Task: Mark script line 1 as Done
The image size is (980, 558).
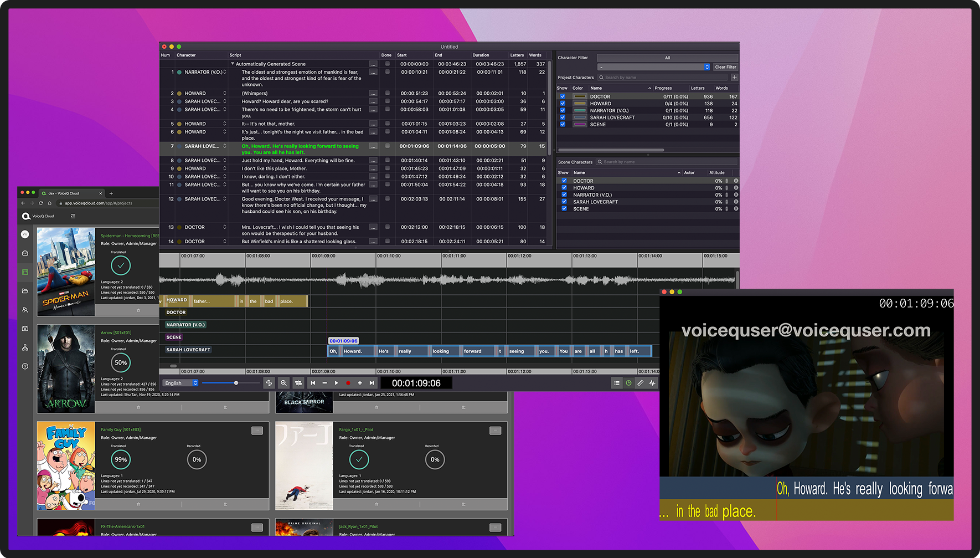Action: point(387,72)
